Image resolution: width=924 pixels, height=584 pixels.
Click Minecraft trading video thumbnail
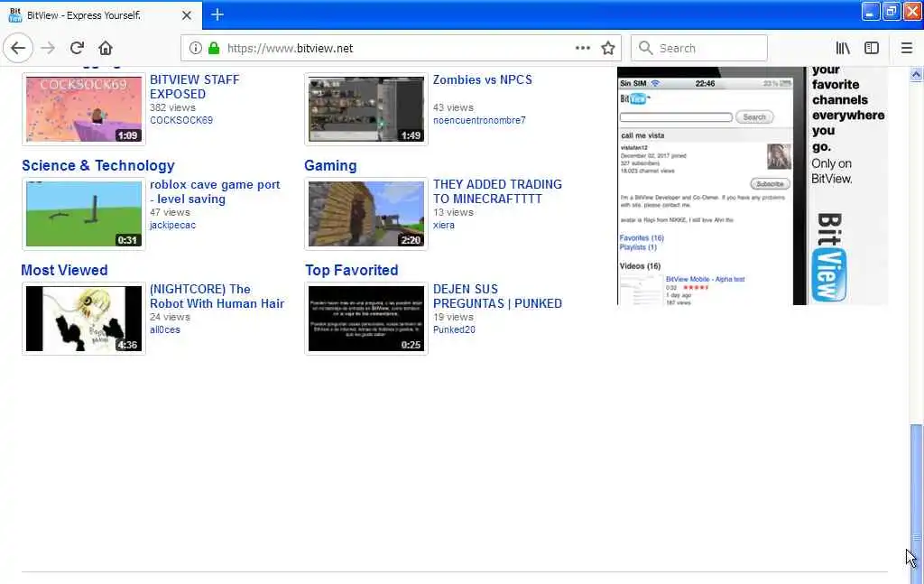click(366, 214)
